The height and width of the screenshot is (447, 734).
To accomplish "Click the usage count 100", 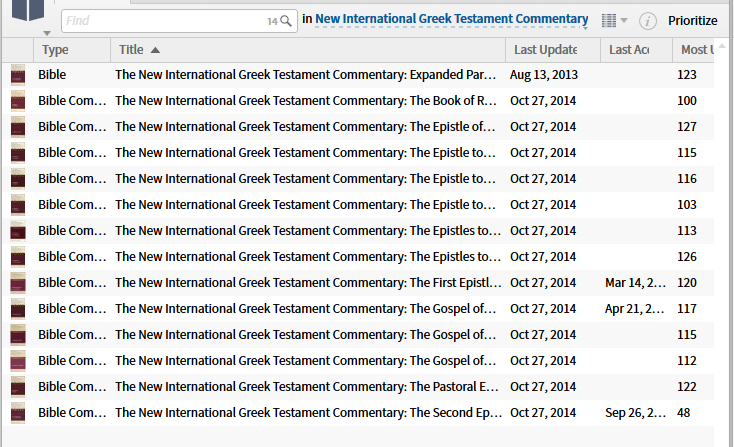I will coord(687,101).
